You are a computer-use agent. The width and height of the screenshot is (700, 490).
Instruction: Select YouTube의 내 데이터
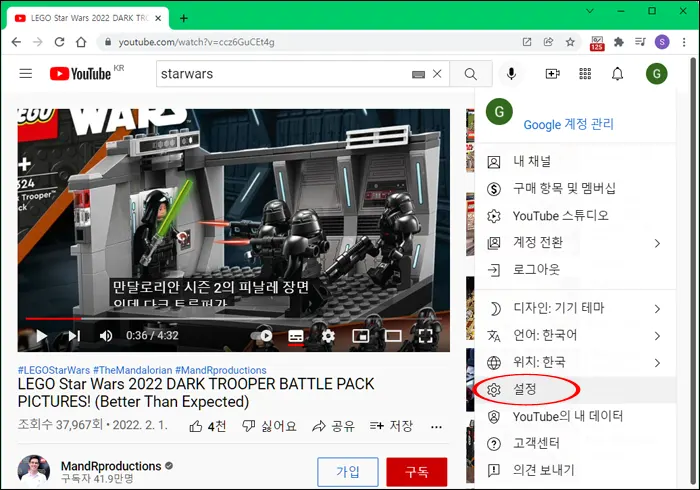(x=576, y=417)
